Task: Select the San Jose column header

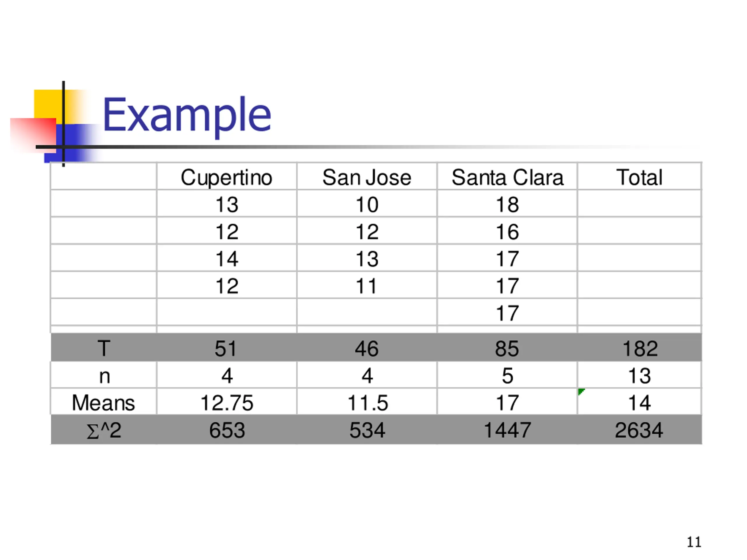Action: (x=367, y=177)
